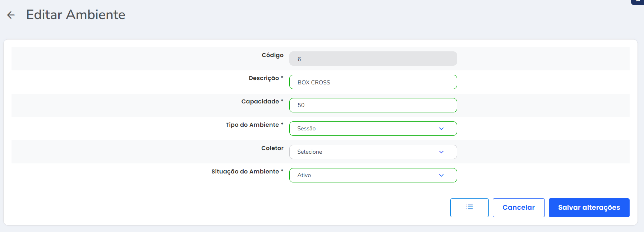The image size is (644, 232).
Task: Open the Situação do Ambiente chevron
Action: [441, 175]
